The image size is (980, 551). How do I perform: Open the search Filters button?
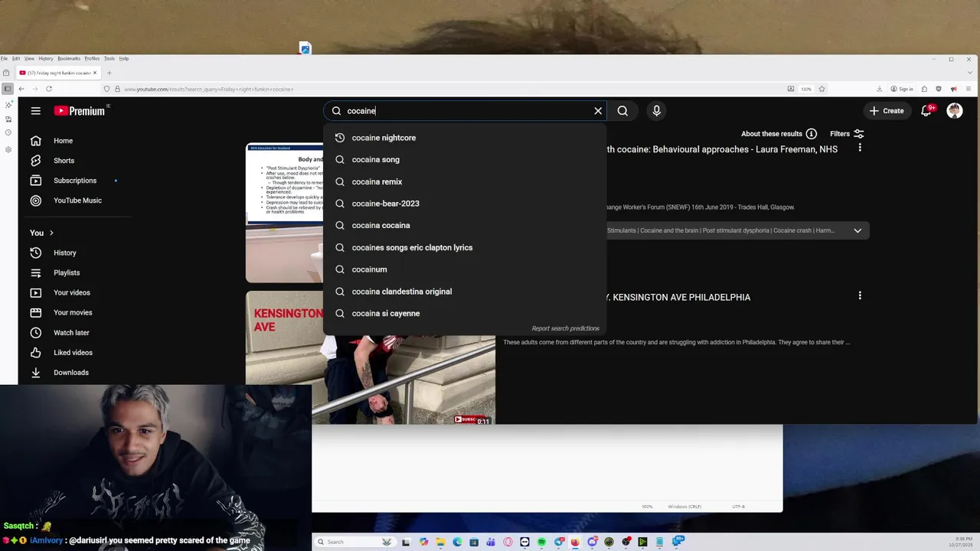click(847, 134)
